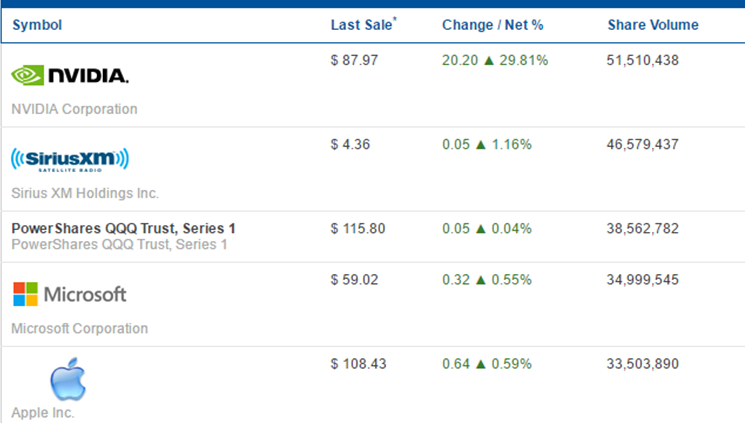Screen dimensions: 753x423
Task: Click Apple's green up-arrow indicator
Action: click(481, 364)
